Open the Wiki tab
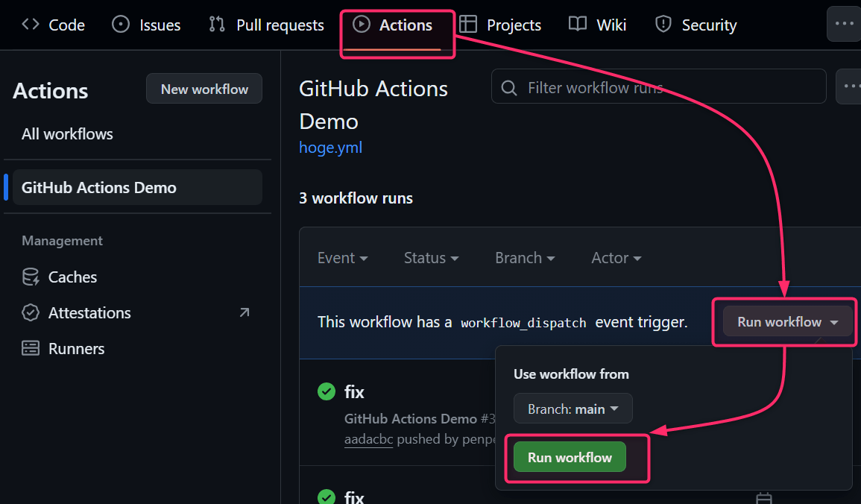The height and width of the screenshot is (504, 861). [597, 25]
